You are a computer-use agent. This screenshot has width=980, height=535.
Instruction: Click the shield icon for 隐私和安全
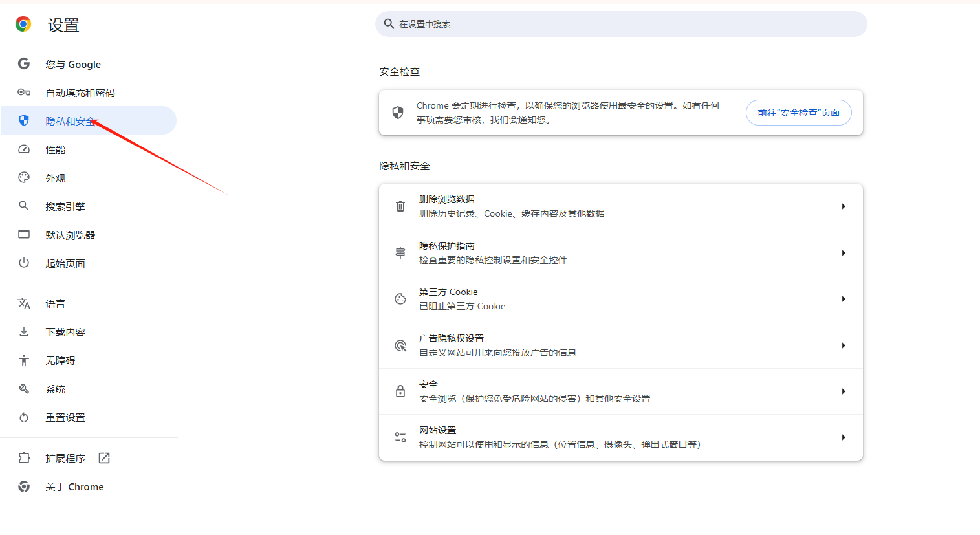(24, 120)
